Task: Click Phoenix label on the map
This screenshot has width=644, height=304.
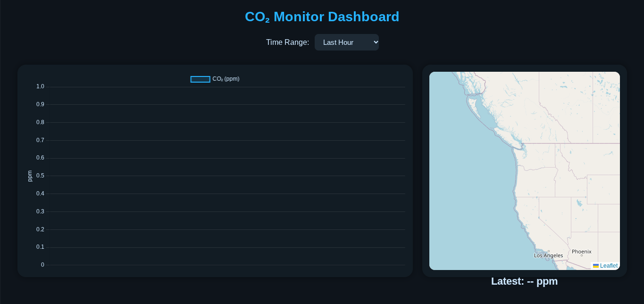Action: click(x=581, y=252)
